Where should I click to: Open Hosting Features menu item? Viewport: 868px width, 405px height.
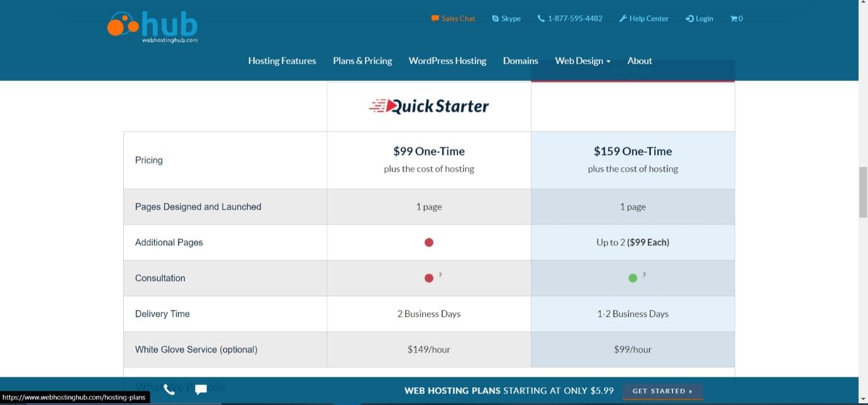(x=282, y=61)
